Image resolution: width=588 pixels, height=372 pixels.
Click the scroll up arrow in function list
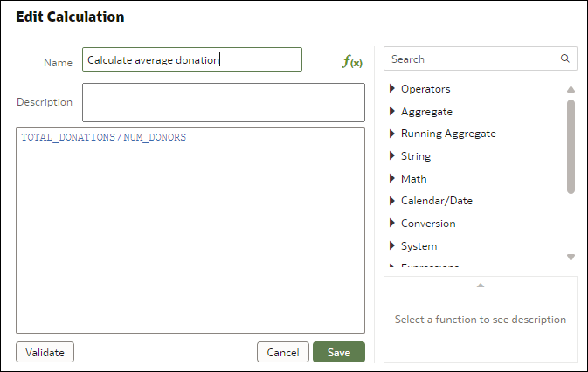pos(571,89)
